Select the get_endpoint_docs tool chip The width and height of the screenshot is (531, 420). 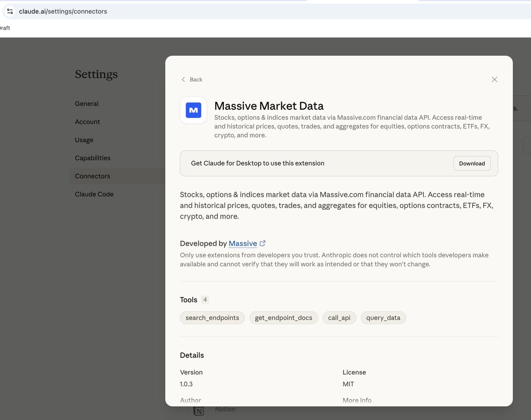284,318
